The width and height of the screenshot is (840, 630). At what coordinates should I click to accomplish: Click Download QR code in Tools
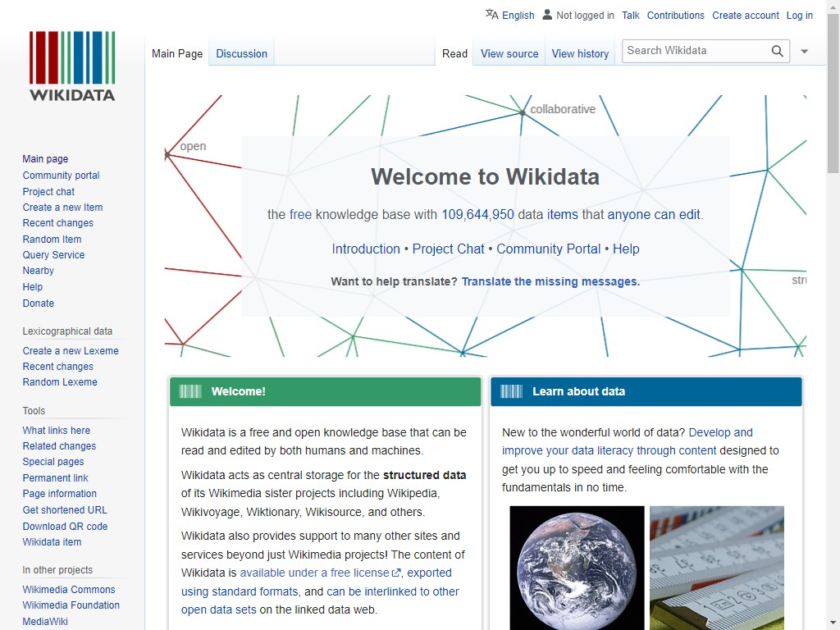65,526
